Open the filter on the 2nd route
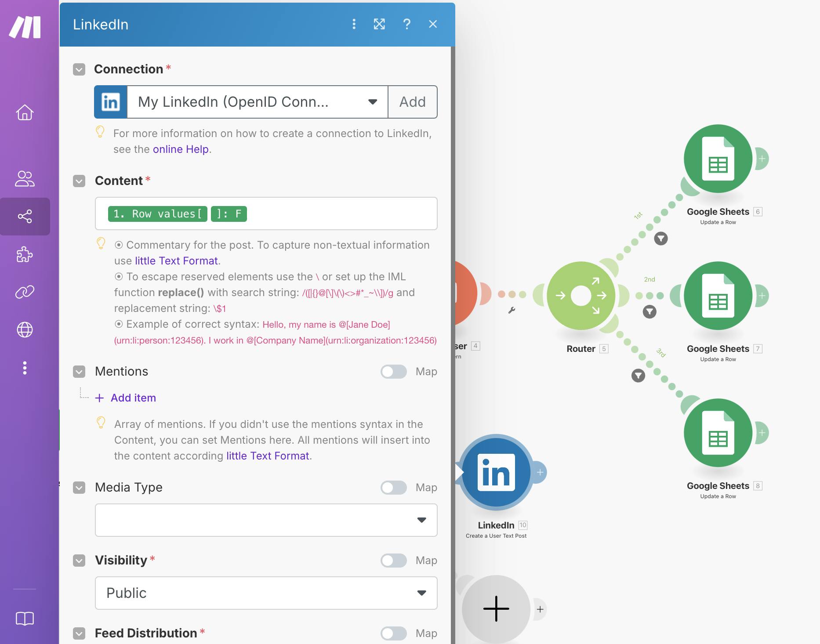Image resolution: width=820 pixels, height=644 pixels. click(649, 312)
